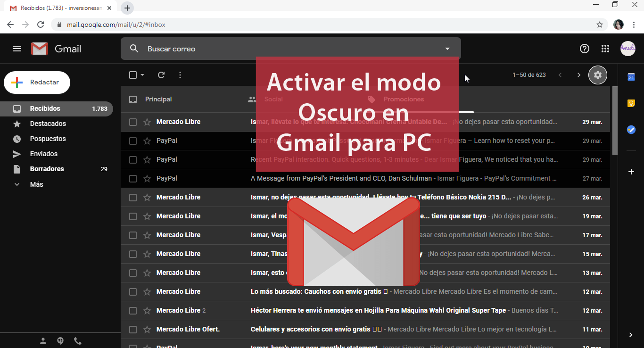
Task: Check the PayPal message dated 27 mar.
Action: point(133,179)
